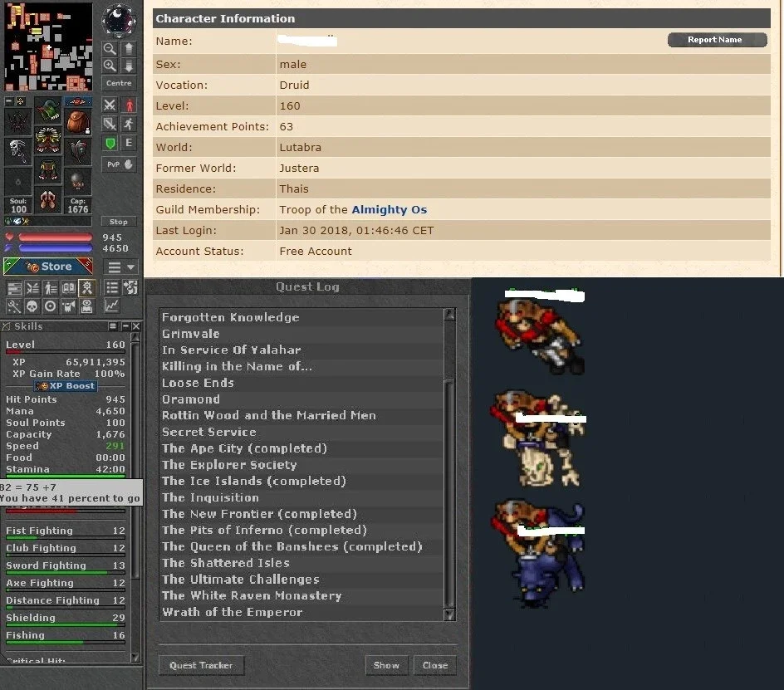Click the XP Boost button
Image resolution: width=784 pixels, height=690 pixels.
[x=66, y=385]
